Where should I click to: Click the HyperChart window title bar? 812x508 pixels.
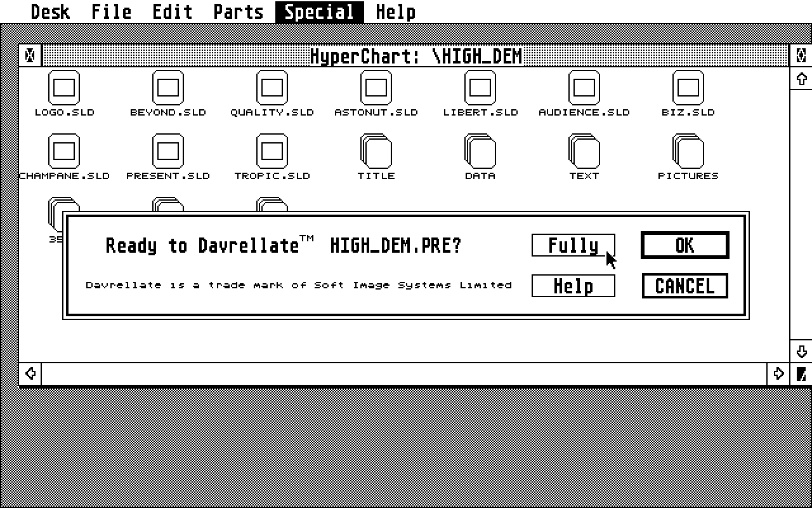(416, 56)
